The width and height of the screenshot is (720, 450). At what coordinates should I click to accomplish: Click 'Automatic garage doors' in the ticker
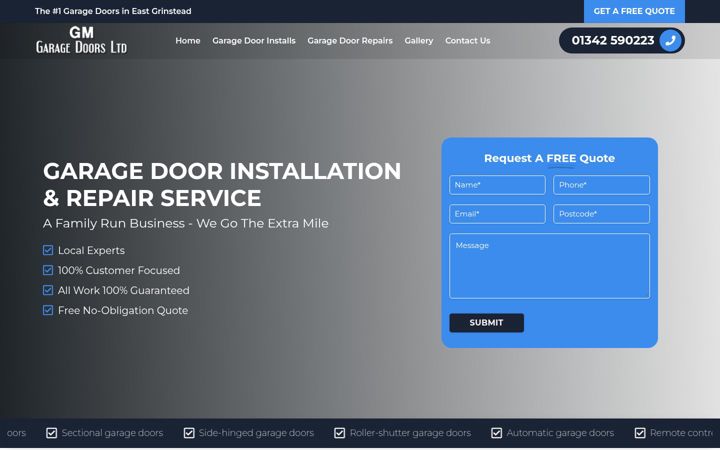[560, 433]
